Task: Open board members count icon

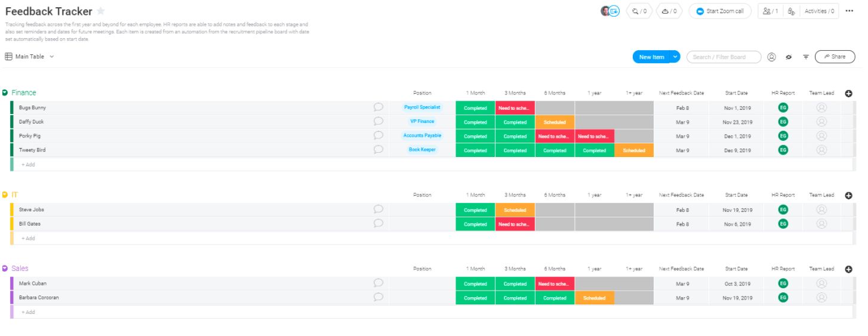Action: click(x=770, y=11)
